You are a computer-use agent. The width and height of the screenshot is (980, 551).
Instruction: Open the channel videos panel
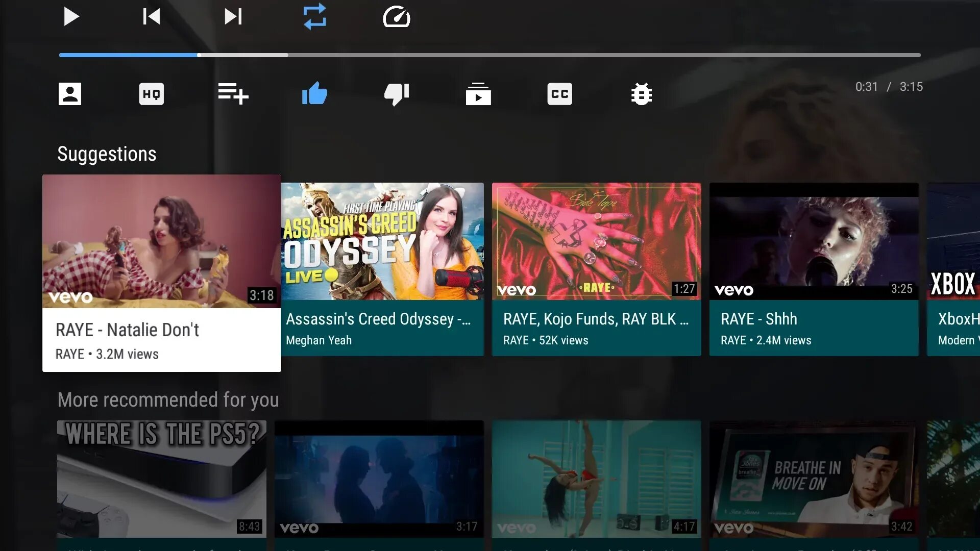pyautogui.click(x=478, y=94)
